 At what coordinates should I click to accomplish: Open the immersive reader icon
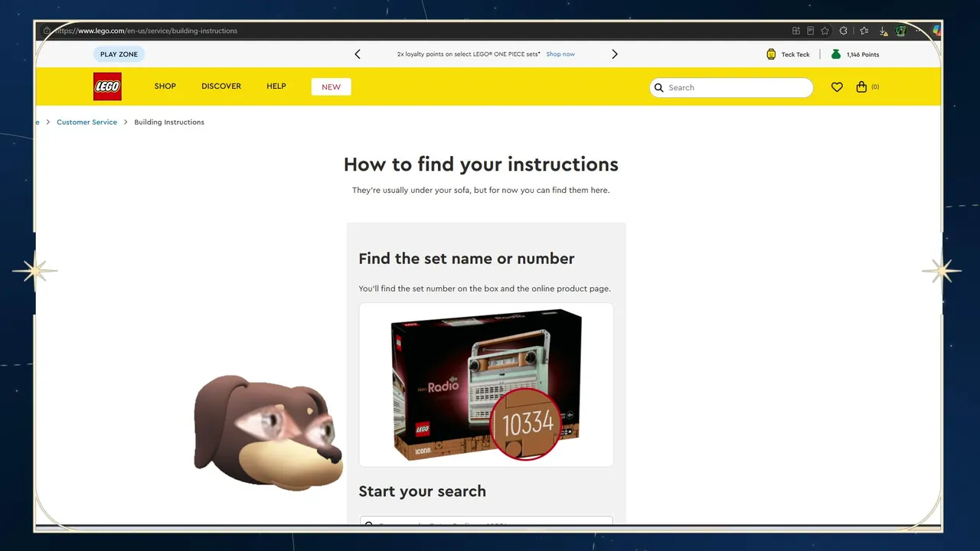coord(810,31)
